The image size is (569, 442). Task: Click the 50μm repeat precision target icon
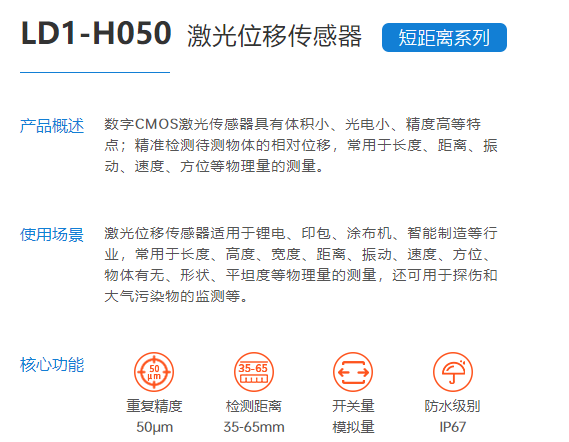(x=154, y=372)
